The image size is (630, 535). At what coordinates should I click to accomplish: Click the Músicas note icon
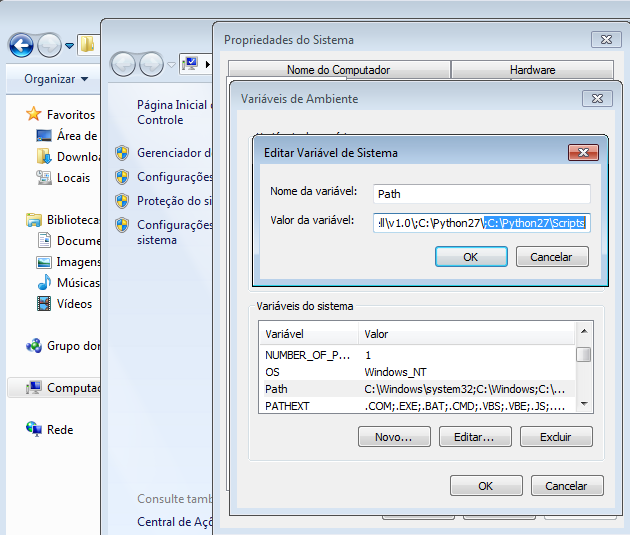44,282
